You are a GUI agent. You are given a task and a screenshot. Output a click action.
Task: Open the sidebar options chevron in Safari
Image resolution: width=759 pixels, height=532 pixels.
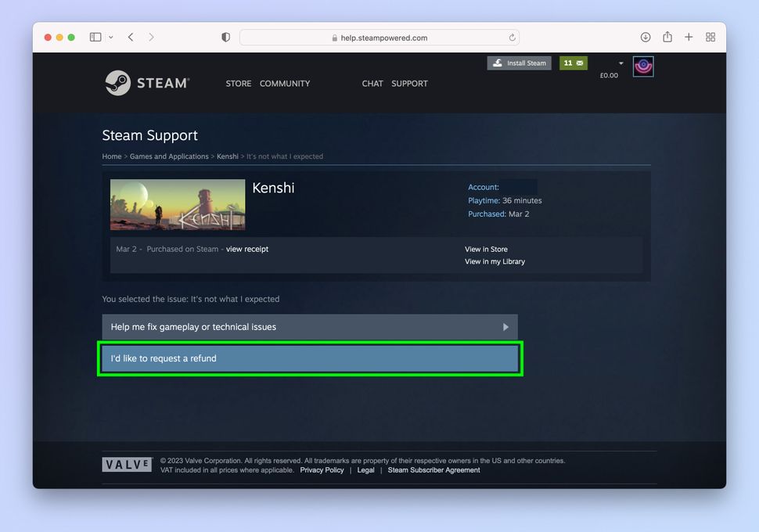[x=110, y=36]
